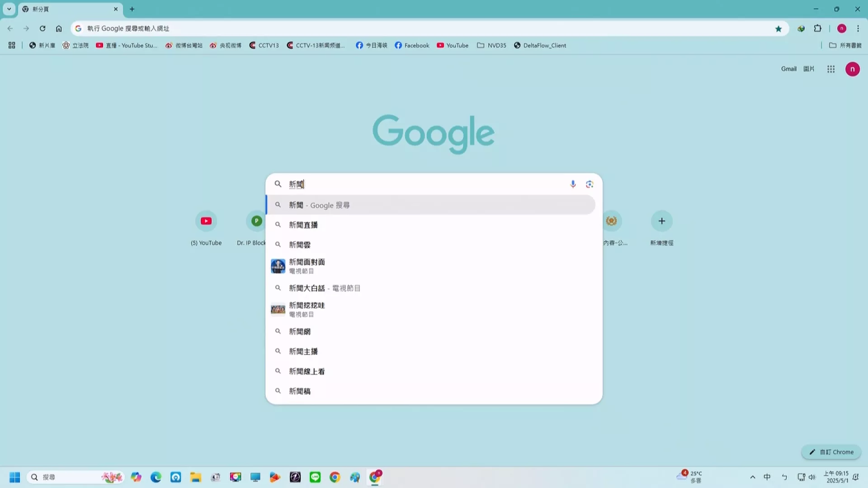868x488 pixels.
Task: Open the 直播 - YouTube Studio bookmark
Action: (x=127, y=45)
